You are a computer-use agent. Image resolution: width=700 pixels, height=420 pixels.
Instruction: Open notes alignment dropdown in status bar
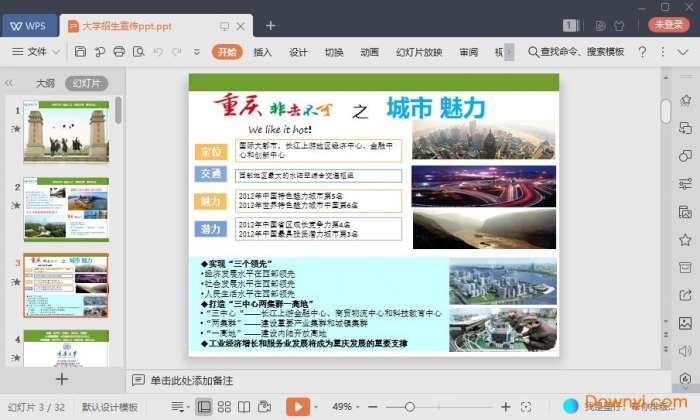[180, 407]
